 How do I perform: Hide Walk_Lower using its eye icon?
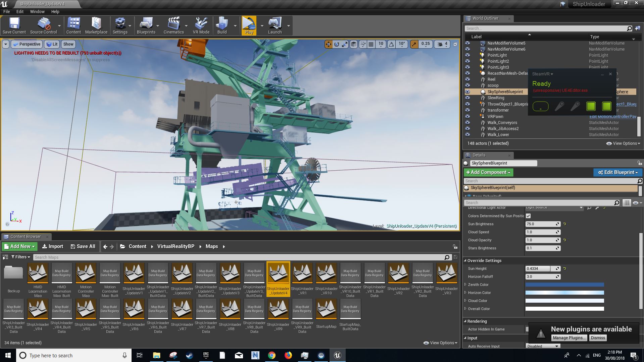click(467, 135)
